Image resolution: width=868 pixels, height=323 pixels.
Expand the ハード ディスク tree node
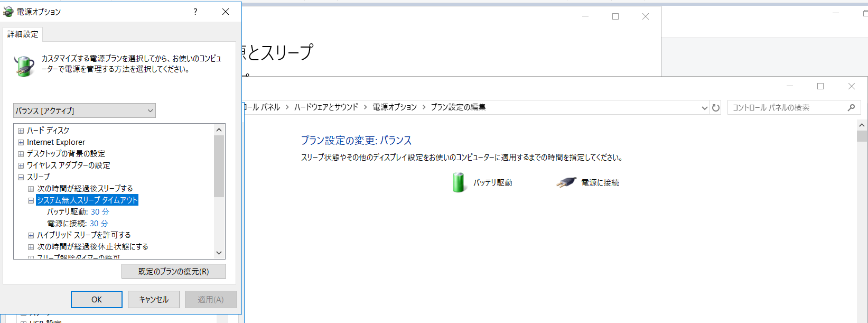point(21,131)
